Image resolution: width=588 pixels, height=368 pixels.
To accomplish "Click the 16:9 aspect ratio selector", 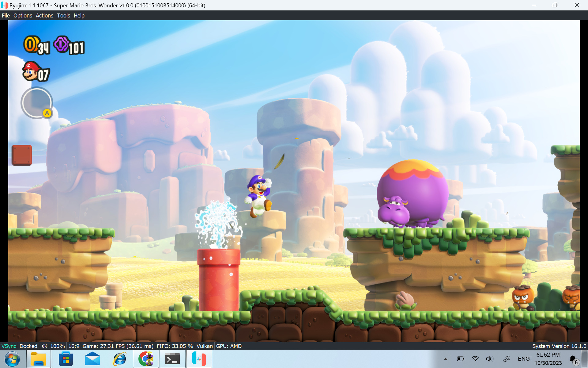I will pos(74,346).
